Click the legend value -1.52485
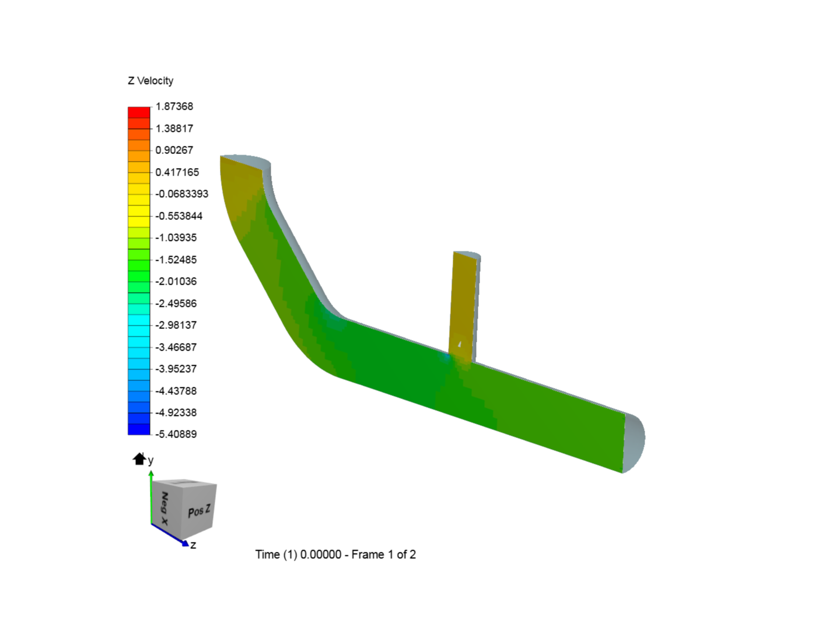Viewport: 840px width, 630px height. click(176, 260)
